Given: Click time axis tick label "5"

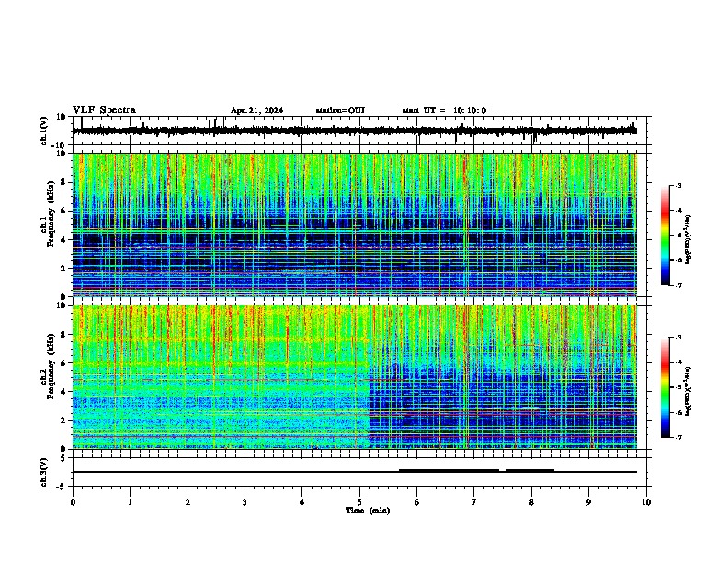Looking at the screenshot, I should coord(359,501).
